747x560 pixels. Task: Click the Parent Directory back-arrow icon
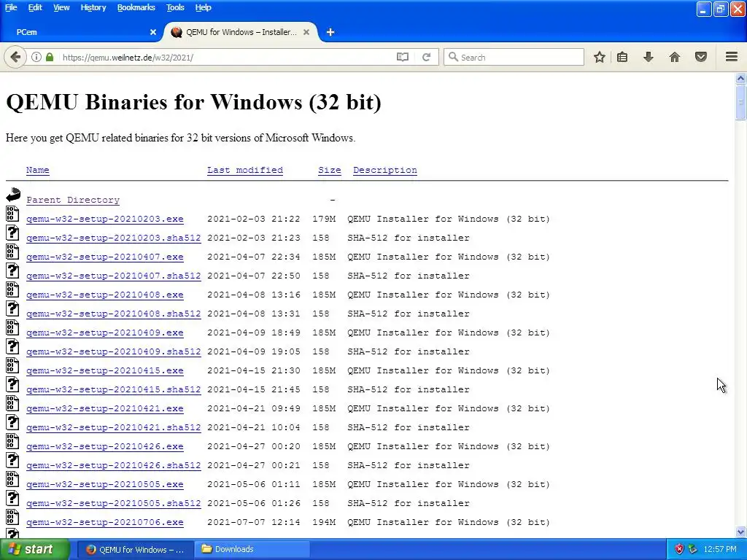point(13,194)
